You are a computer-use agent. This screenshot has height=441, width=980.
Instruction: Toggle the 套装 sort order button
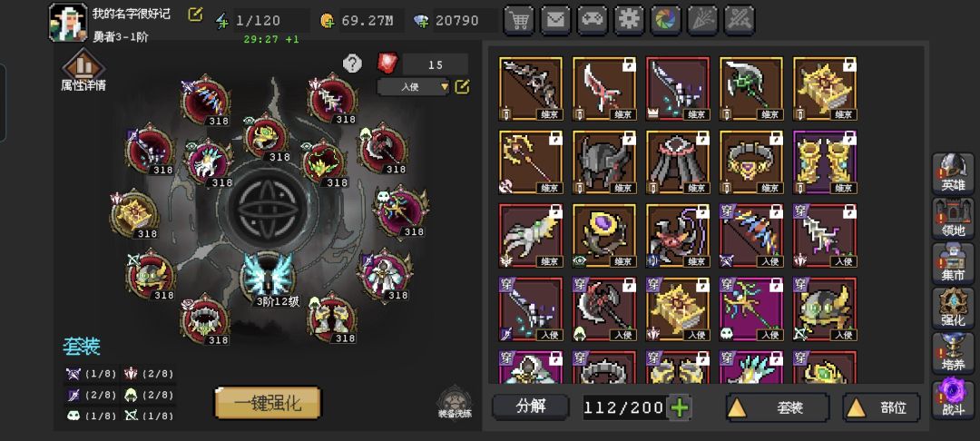tap(778, 408)
